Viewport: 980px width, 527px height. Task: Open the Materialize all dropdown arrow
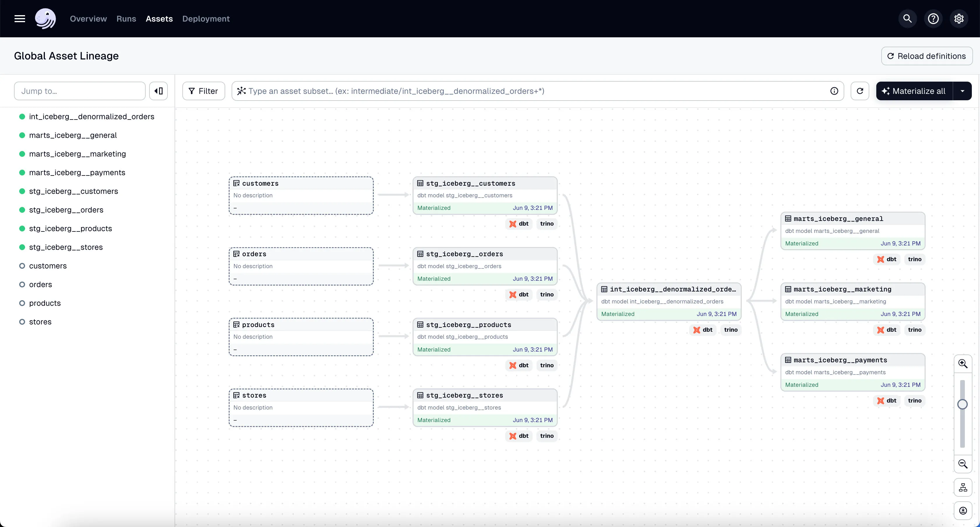[x=963, y=91]
